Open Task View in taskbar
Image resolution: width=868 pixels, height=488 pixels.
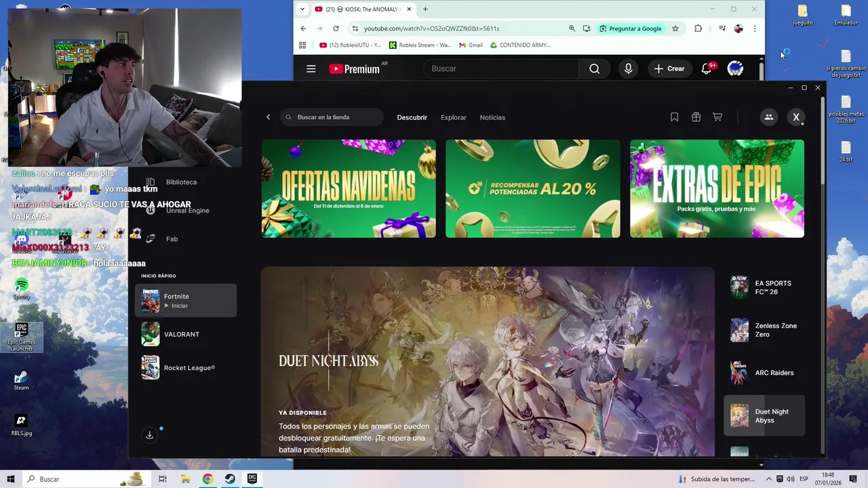162,479
